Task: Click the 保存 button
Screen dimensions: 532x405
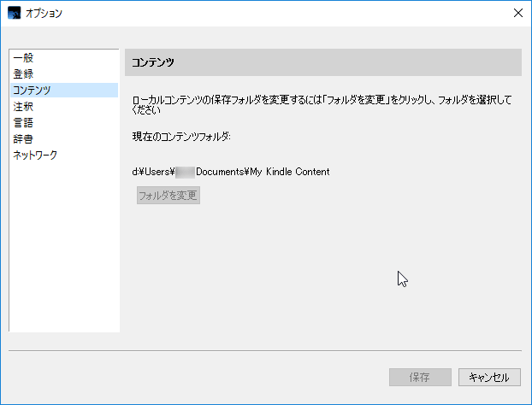Action: [420, 377]
